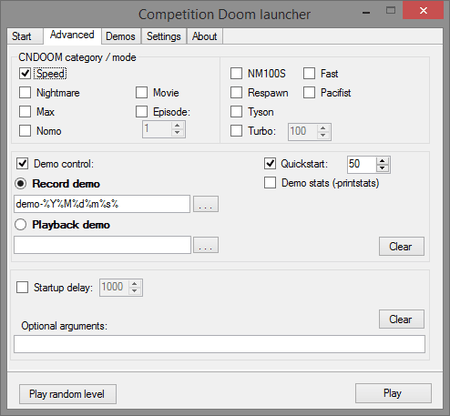Tick the Episode checkbox
This screenshot has height=416, width=450.
pyautogui.click(x=142, y=112)
